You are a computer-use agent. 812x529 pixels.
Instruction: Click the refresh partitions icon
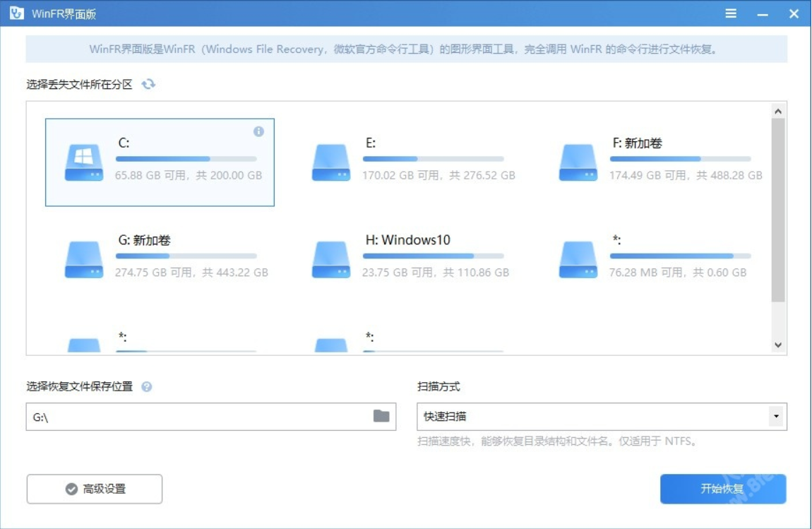click(148, 84)
